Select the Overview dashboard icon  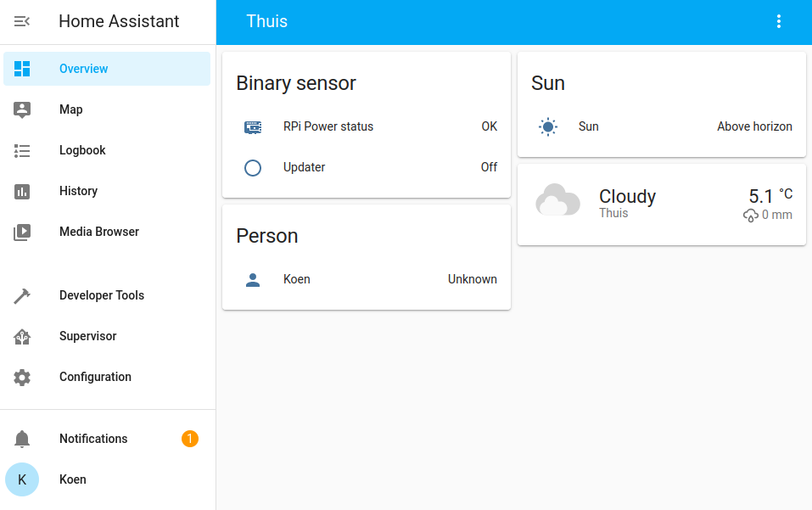tap(22, 68)
